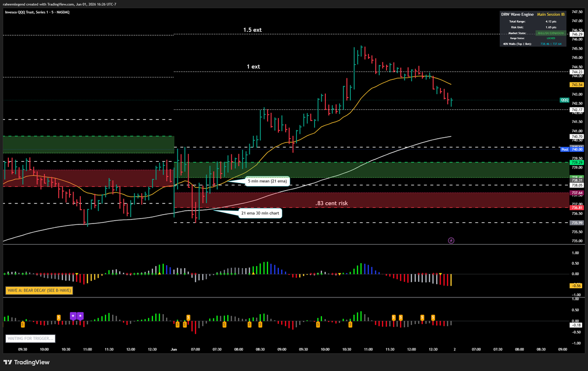Click the orange 743.54 EMA price label

(577, 85)
